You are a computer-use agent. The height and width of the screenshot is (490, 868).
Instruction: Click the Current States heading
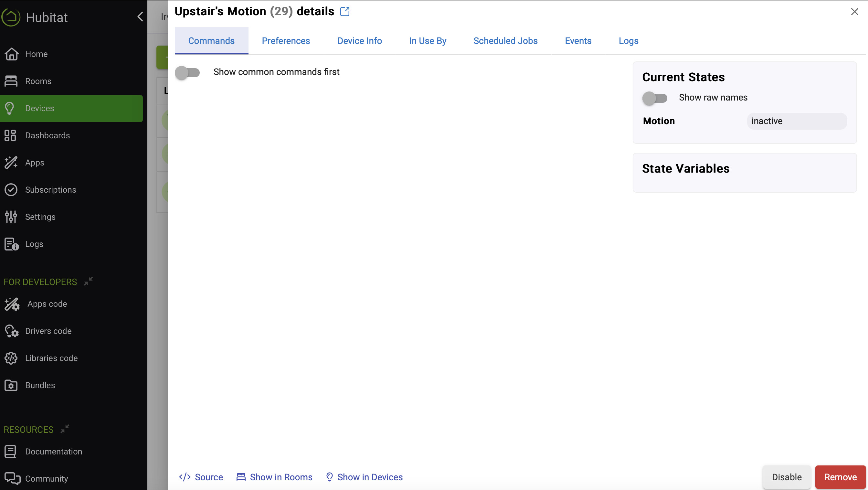(683, 77)
